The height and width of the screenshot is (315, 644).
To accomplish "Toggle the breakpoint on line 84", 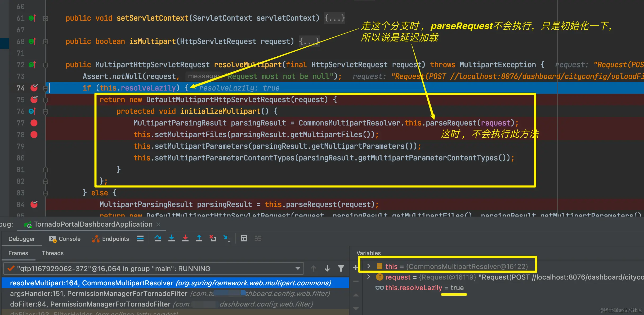I will coord(34,204).
